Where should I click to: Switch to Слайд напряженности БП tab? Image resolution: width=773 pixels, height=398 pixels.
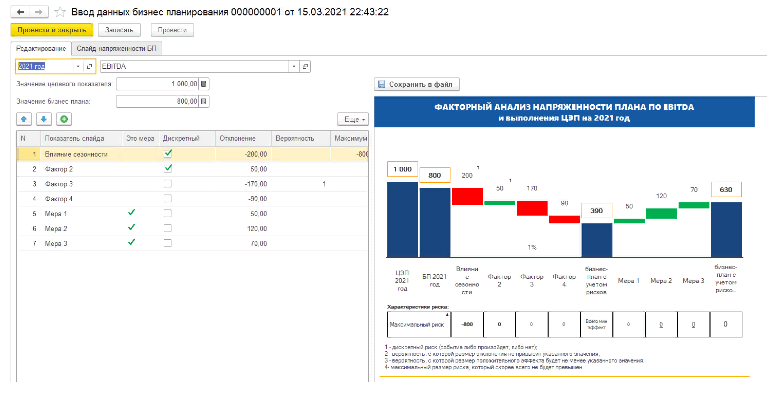click(x=116, y=48)
